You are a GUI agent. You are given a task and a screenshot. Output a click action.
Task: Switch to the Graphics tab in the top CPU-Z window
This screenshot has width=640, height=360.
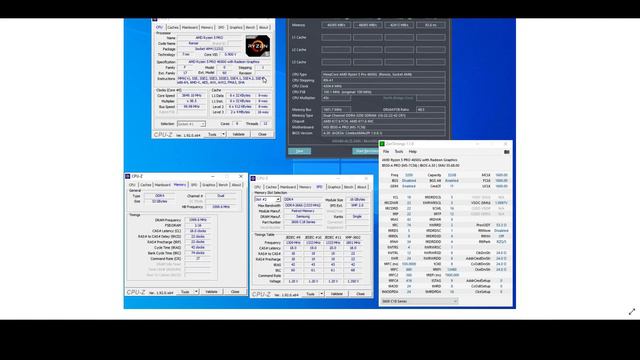tap(236, 27)
